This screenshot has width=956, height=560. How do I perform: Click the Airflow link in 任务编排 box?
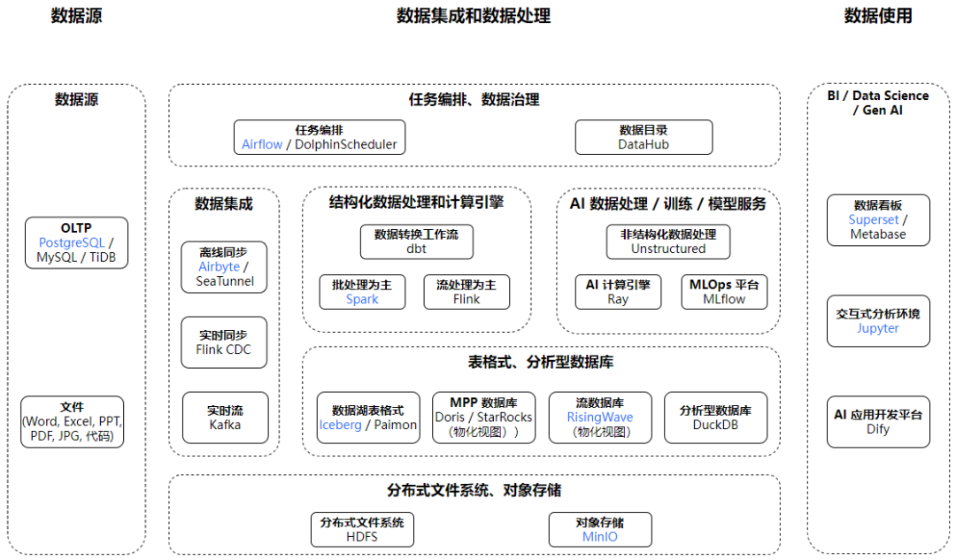coord(262,144)
